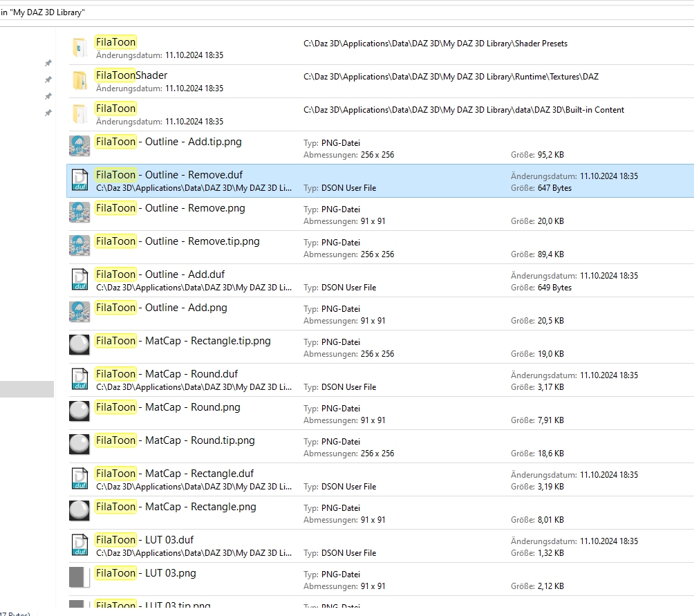The height and width of the screenshot is (616, 694).
Task: Select file name FilaToon - MatCap - Rectangle.tip.png
Action: (183, 341)
